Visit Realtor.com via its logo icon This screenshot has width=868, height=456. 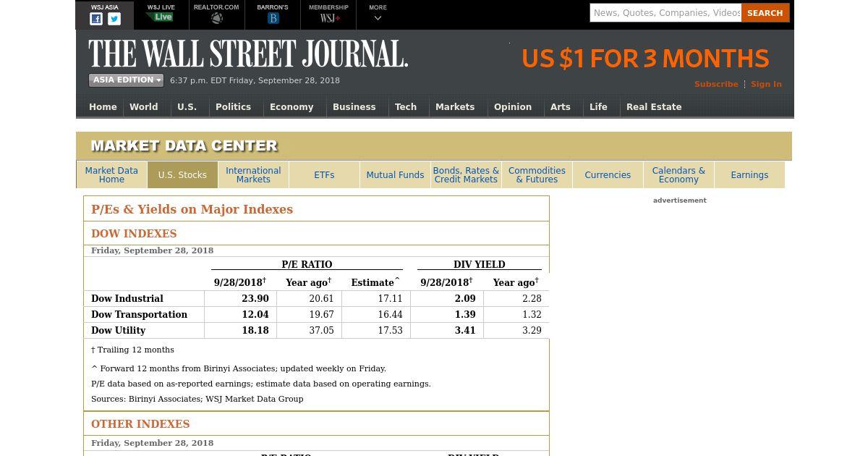216,18
